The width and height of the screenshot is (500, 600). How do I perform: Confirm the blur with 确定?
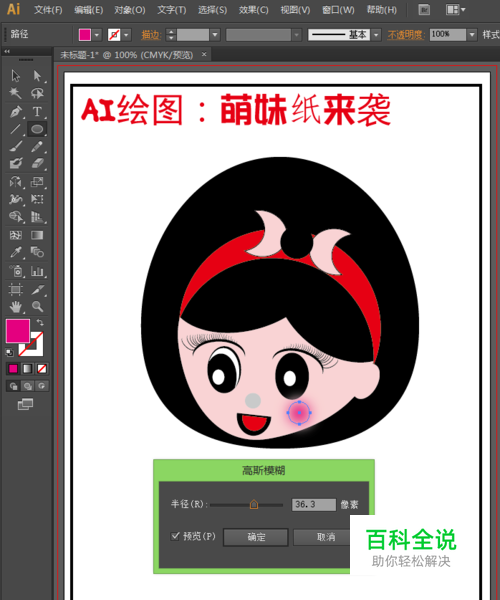coord(256,537)
